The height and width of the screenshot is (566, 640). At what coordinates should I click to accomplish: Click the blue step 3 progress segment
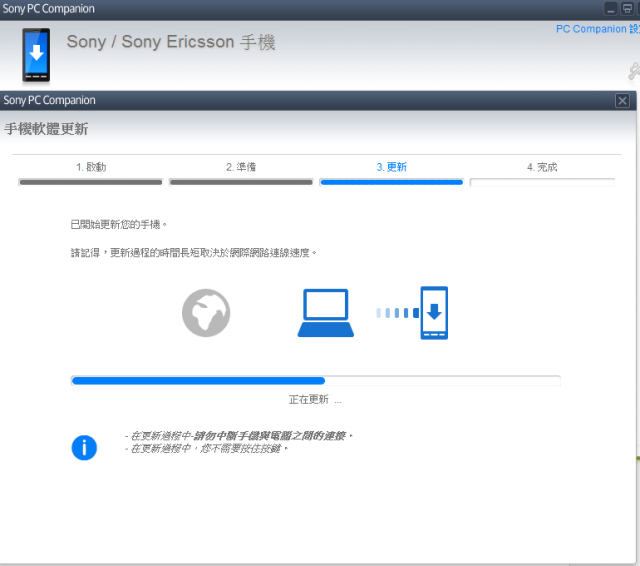click(x=391, y=182)
